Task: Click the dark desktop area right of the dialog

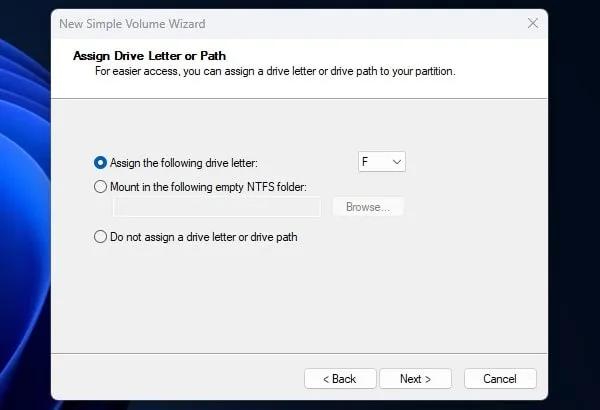Action: coord(574,200)
